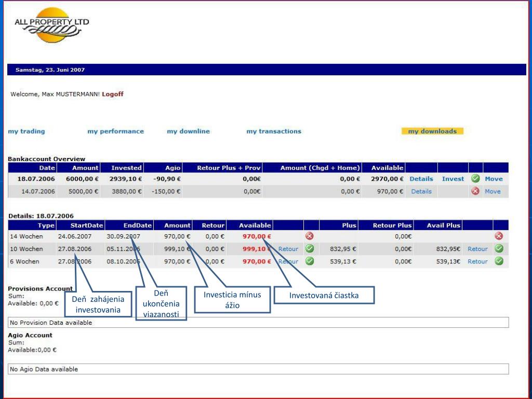Viewport: 532px width, 399px height.
Task: Click the All Property Ltd logo
Action: [x=51, y=25]
